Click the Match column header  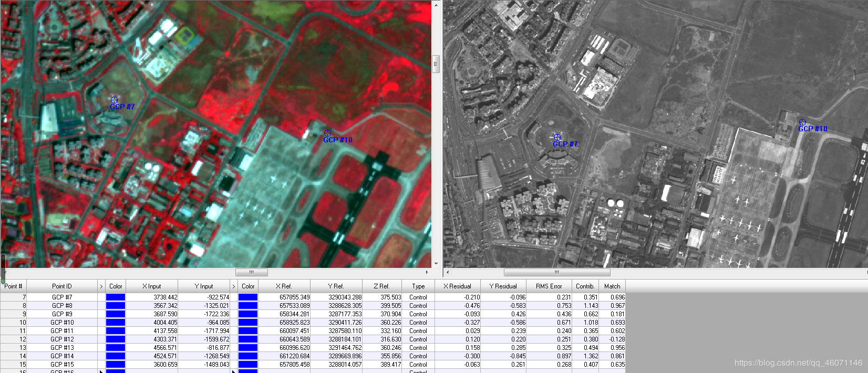pyautogui.click(x=612, y=286)
